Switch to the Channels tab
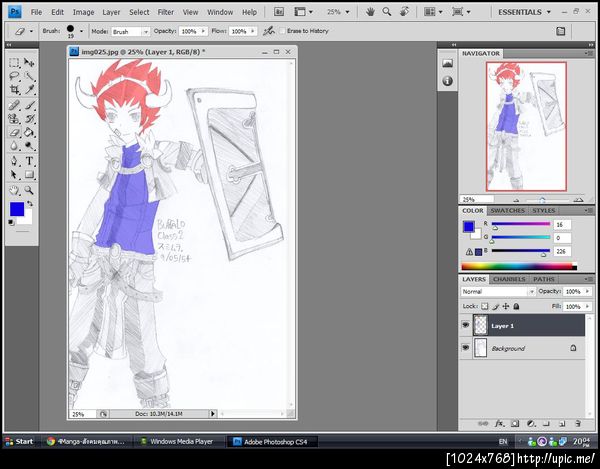 tap(508, 279)
